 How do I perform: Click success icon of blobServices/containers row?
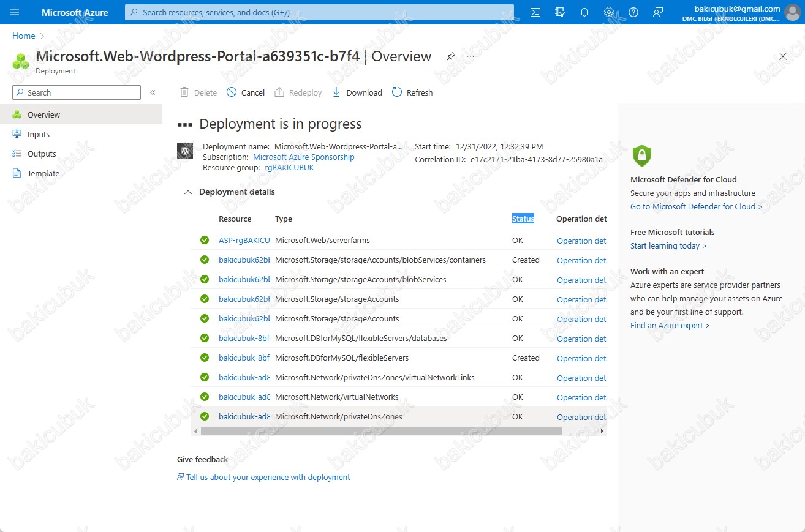[x=205, y=260]
